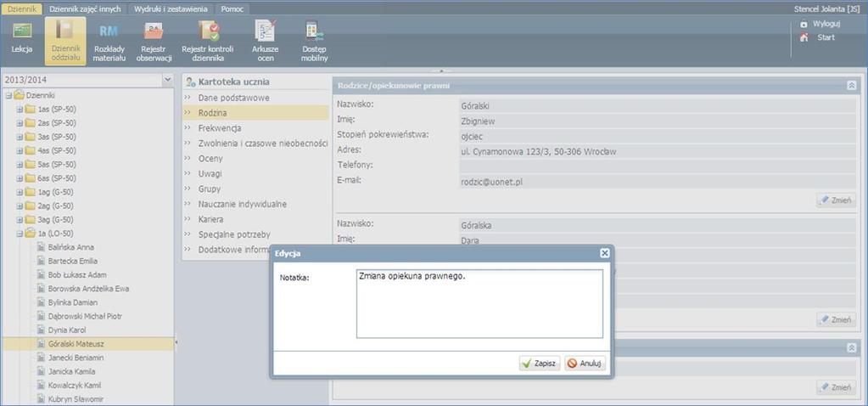Expand the 2ag (G-50) folder
The height and width of the screenshot is (406, 868).
point(20,206)
